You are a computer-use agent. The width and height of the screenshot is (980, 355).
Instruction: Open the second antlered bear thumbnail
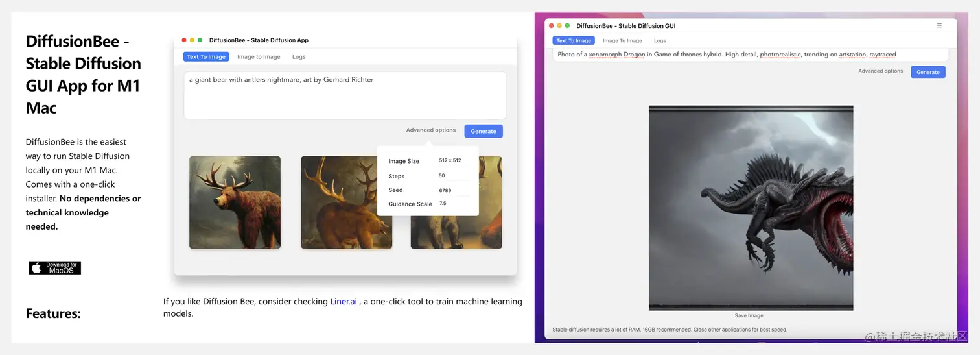tap(346, 202)
